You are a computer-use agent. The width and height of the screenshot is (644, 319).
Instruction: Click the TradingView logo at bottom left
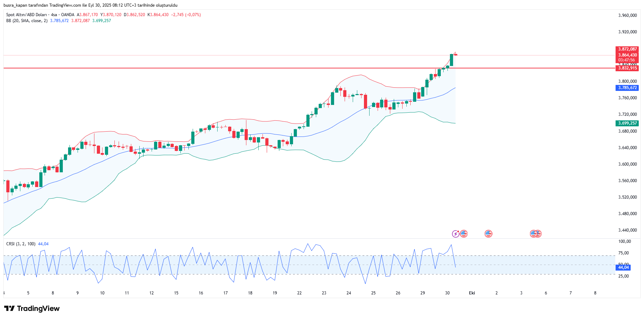tap(32, 308)
